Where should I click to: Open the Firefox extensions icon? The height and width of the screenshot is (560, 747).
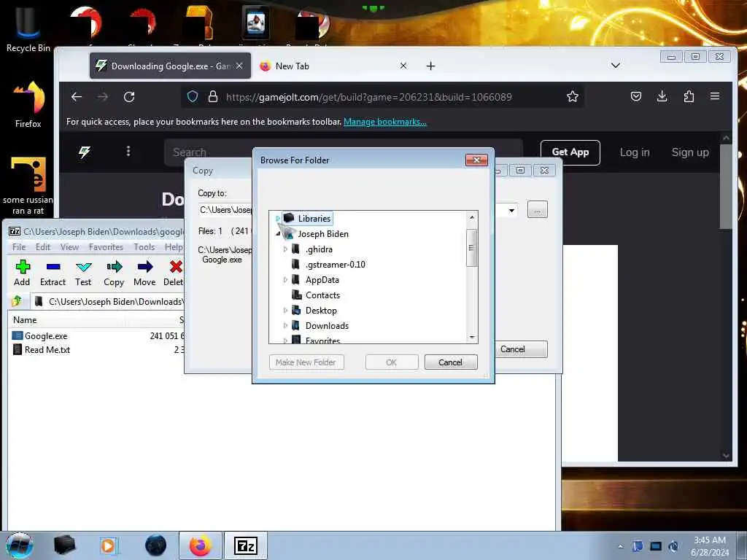[689, 97]
